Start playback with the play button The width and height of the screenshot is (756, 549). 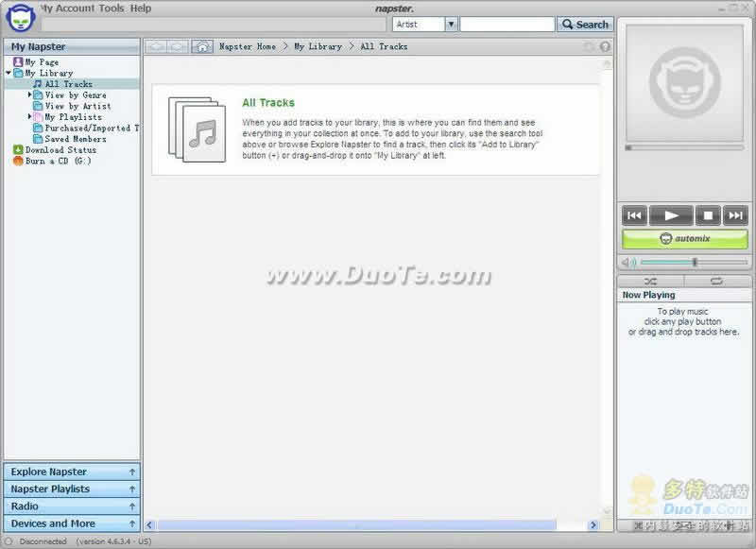coord(671,215)
